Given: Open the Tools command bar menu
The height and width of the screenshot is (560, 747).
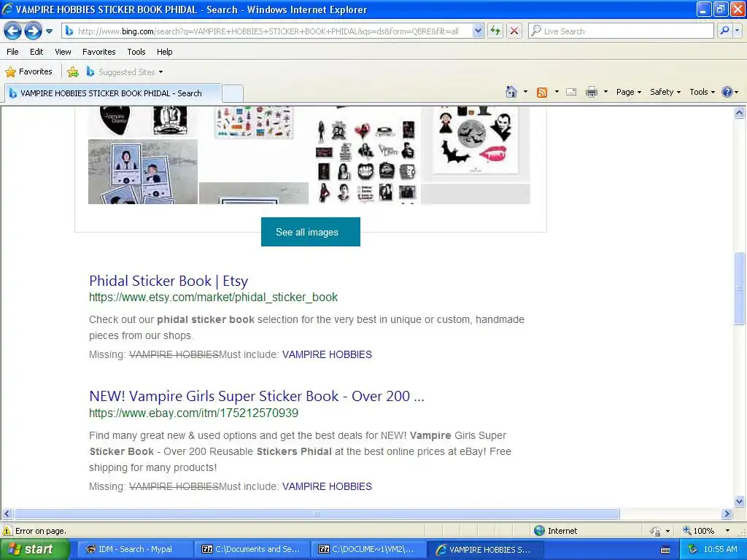Looking at the screenshot, I should pyautogui.click(x=703, y=92).
